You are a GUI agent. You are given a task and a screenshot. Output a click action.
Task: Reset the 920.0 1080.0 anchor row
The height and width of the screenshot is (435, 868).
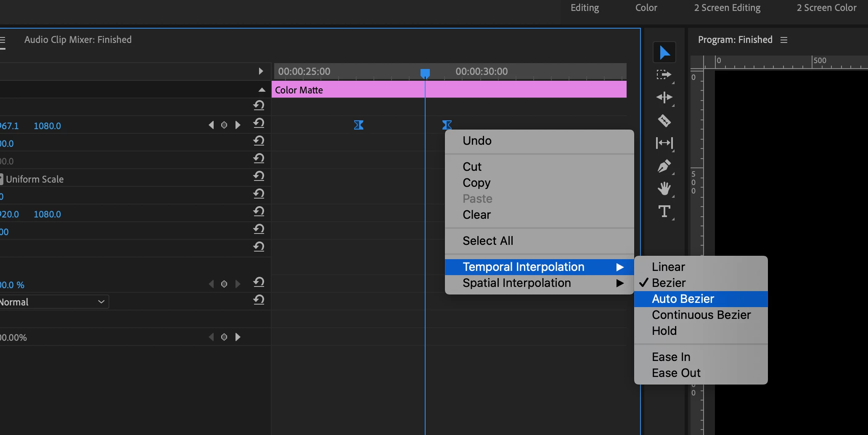[259, 212]
